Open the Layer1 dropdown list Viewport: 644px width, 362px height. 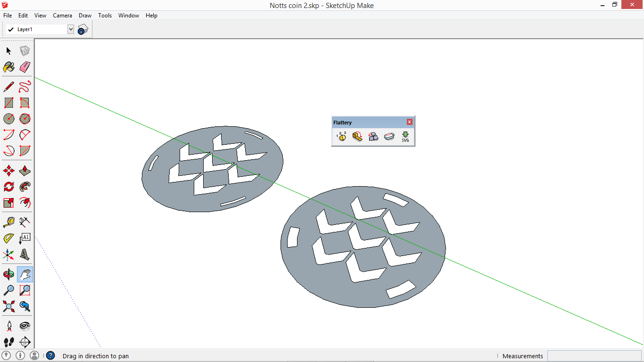tap(70, 29)
